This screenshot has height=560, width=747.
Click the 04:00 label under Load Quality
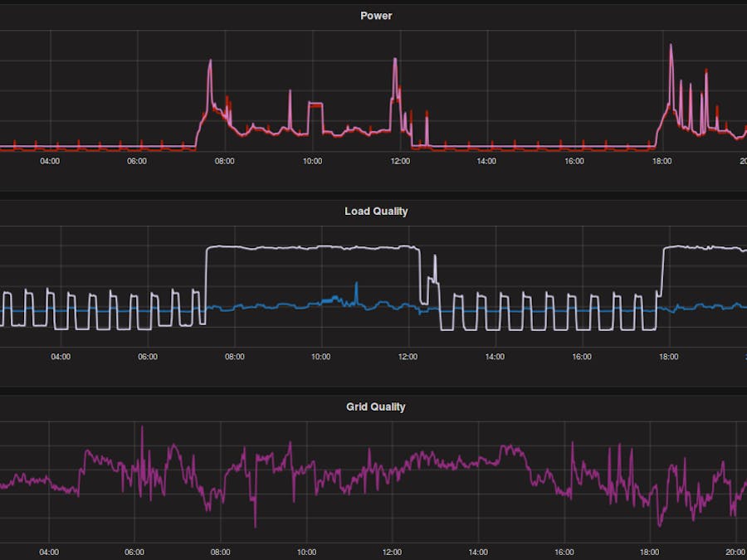[61, 357]
